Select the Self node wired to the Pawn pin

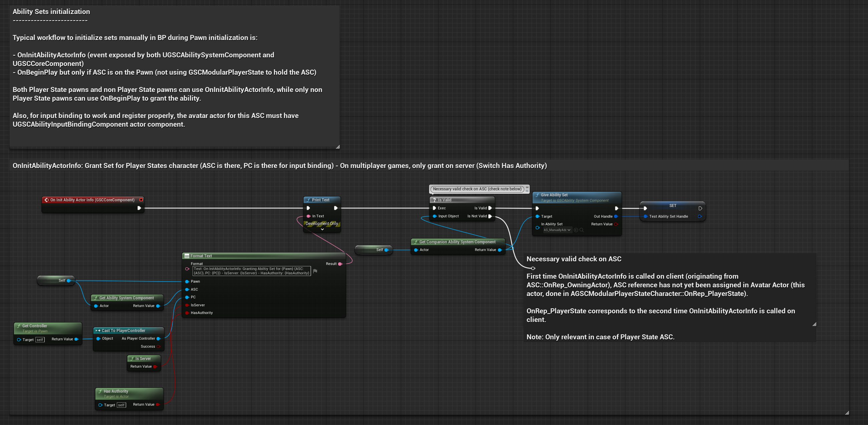point(56,280)
